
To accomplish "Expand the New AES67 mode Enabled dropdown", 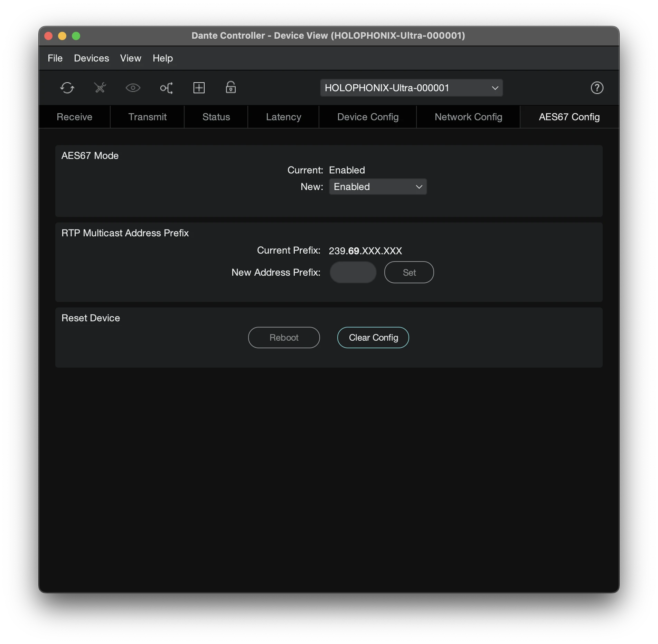I will click(378, 187).
